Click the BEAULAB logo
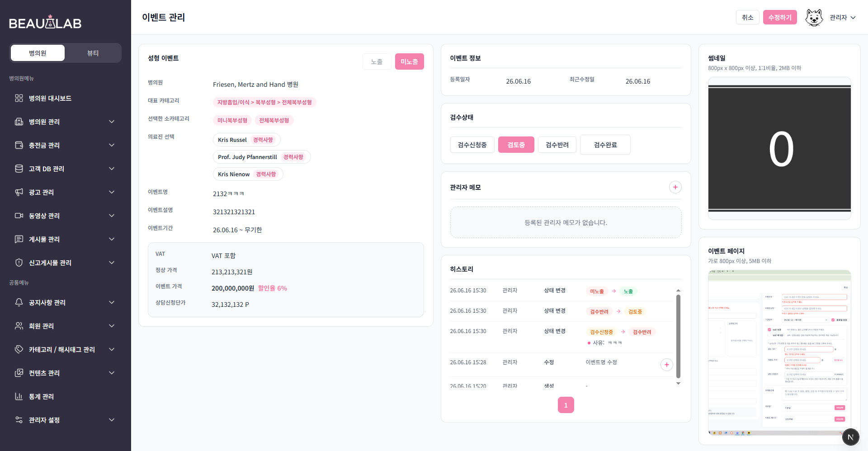 tap(45, 23)
